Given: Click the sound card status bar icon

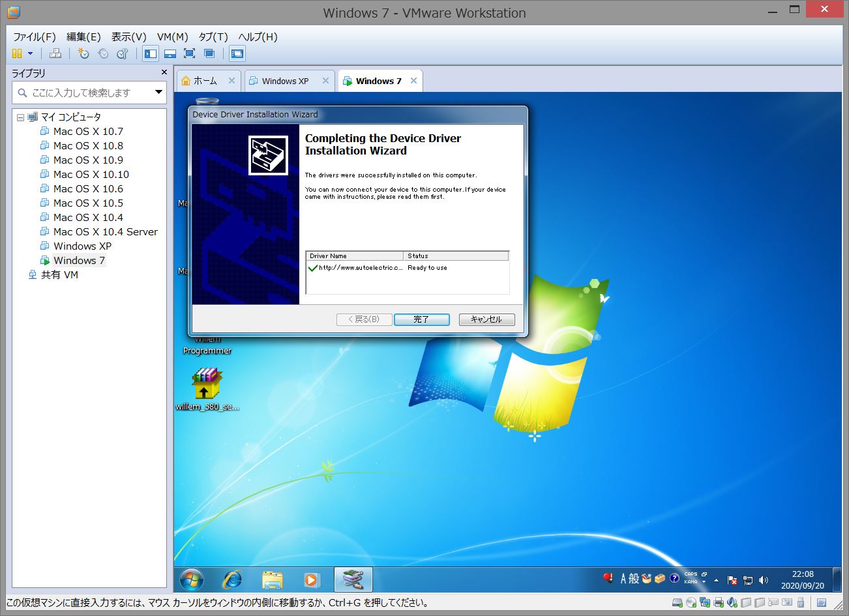Looking at the screenshot, I should click(732, 602).
